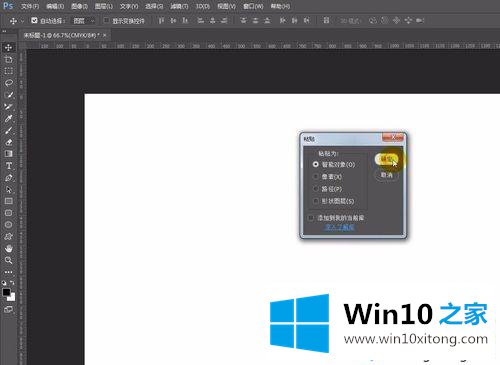Click the vertical ruler beside canvas
The height and width of the screenshot is (365, 500).
pos(22,207)
